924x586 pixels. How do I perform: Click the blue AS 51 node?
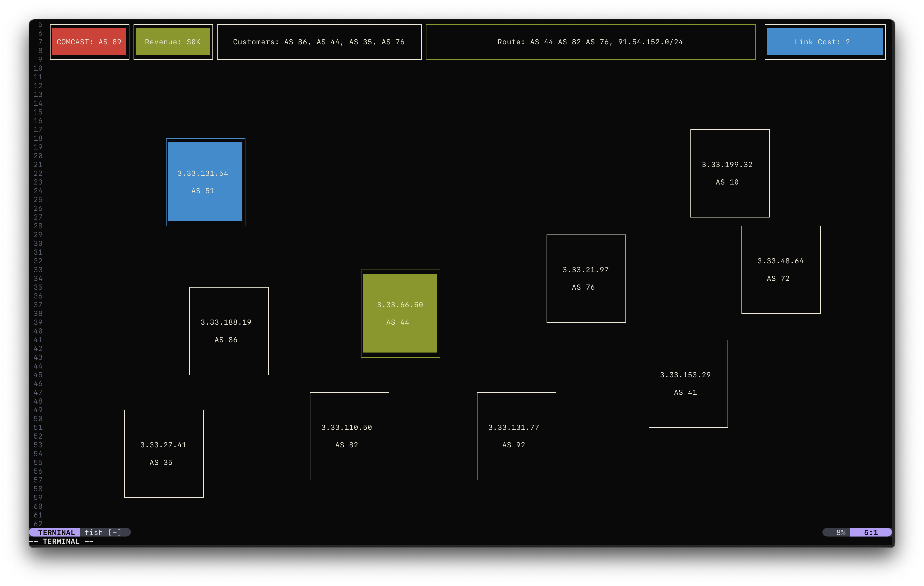click(205, 182)
